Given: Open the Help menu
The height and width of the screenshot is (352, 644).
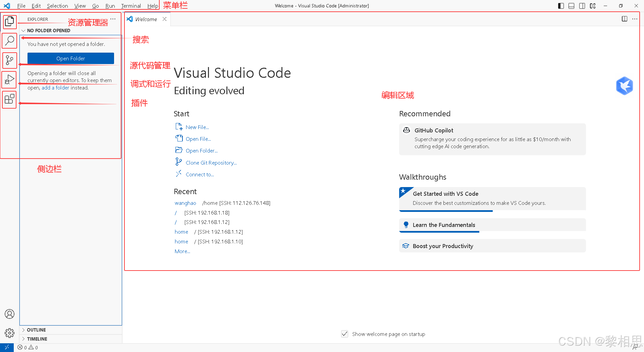Looking at the screenshot, I should click(x=153, y=6).
